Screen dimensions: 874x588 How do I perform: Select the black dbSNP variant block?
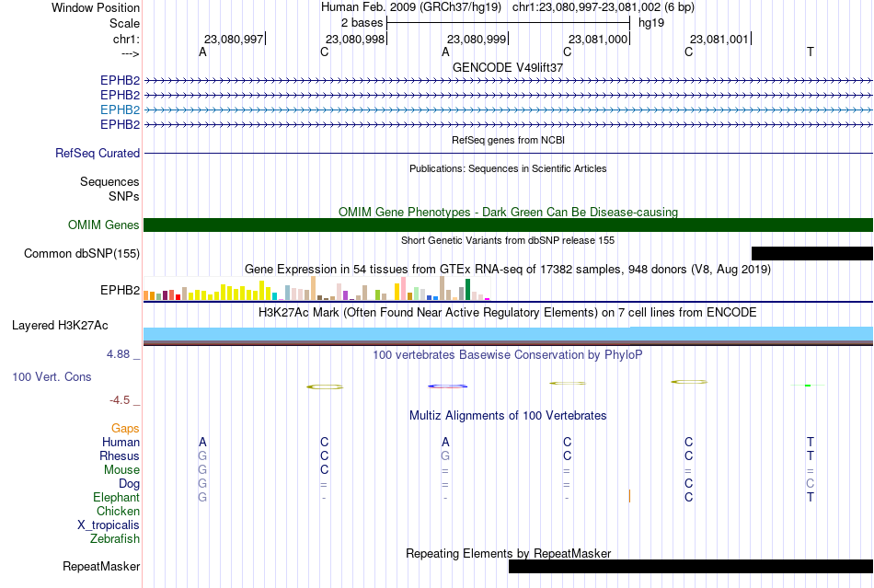pyautogui.click(x=812, y=254)
